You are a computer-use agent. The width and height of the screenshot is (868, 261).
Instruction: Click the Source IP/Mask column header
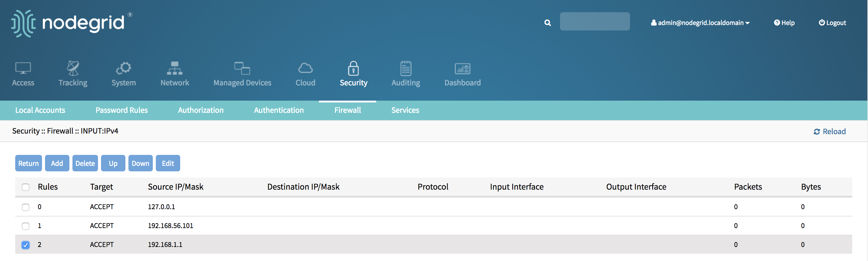click(x=176, y=187)
